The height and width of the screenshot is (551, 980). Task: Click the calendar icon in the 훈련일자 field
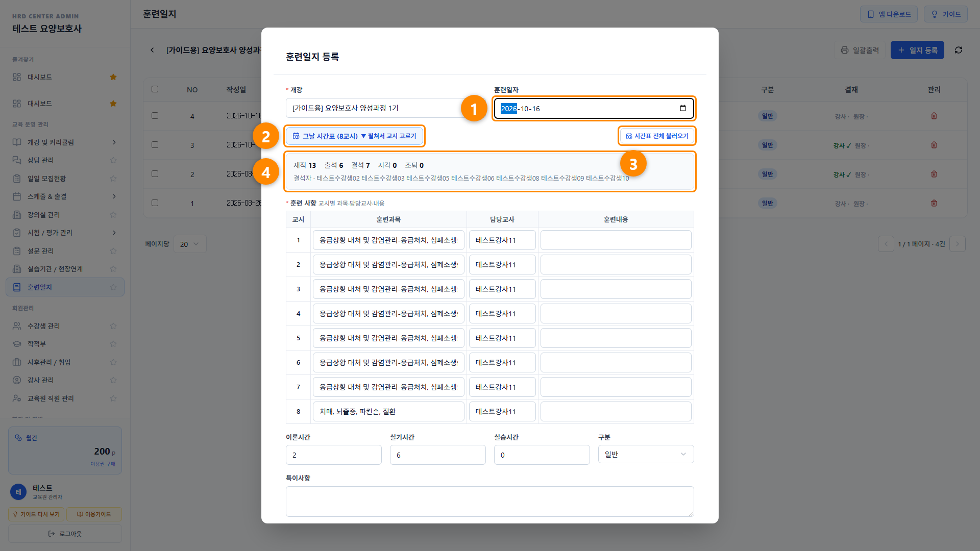pyautogui.click(x=683, y=108)
